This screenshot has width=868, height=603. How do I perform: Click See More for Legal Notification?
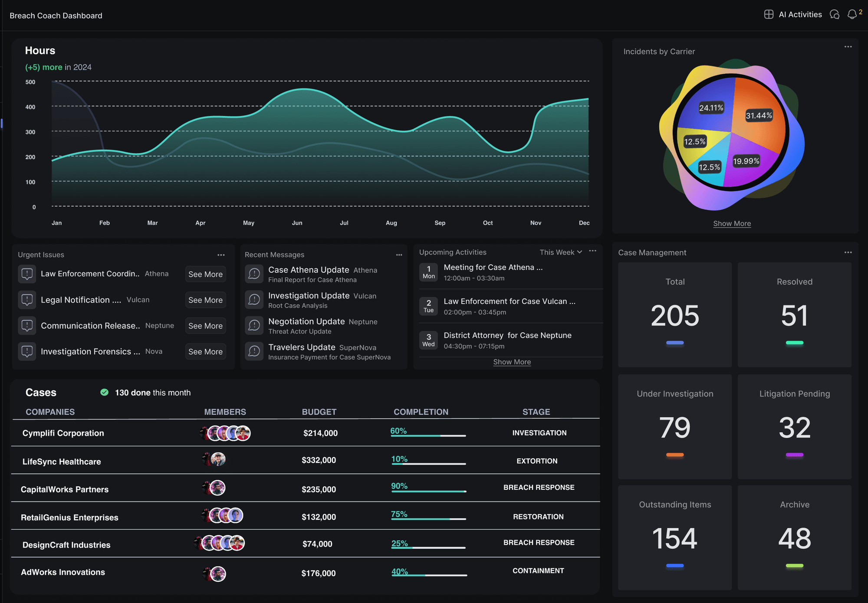click(x=205, y=300)
